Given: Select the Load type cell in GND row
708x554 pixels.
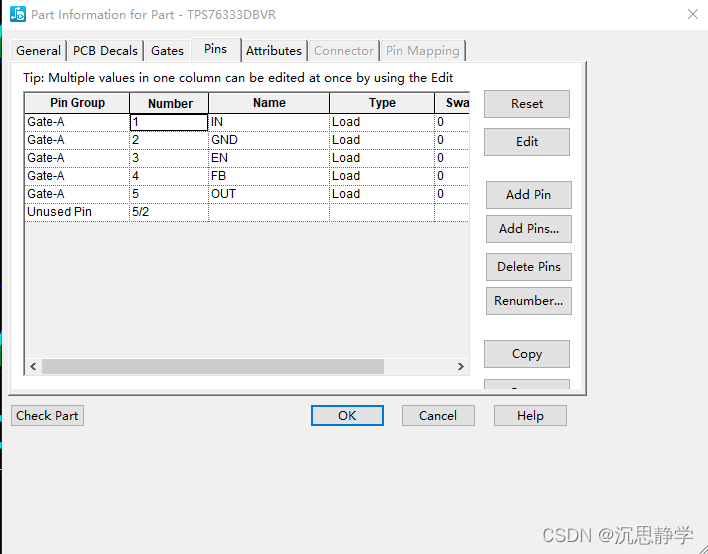Looking at the screenshot, I should [x=382, y=140].
